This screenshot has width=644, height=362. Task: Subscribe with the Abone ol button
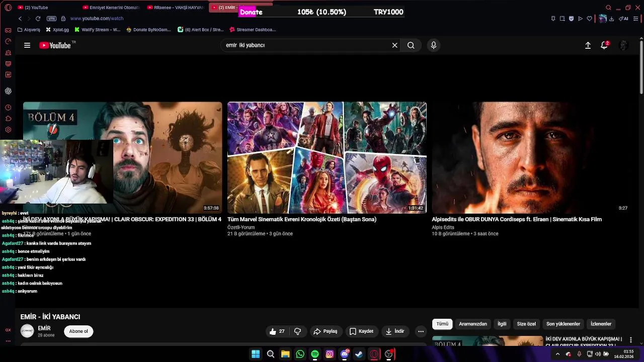coord(78,331)
